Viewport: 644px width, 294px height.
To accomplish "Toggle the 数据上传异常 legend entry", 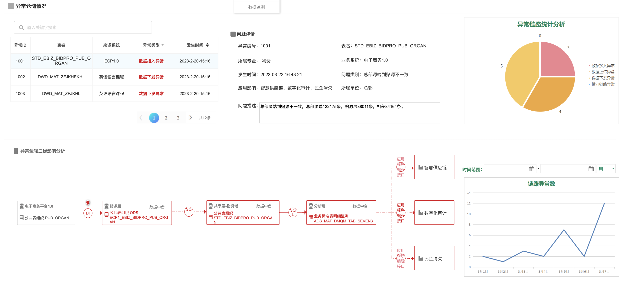I will click(x=602, y=72).
